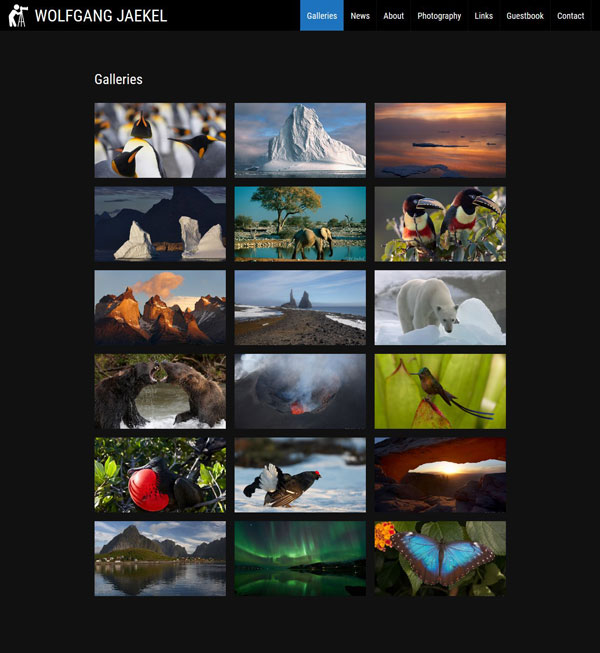This screenshot has width=600, height=653.
Task: Open the black grouse in snow thumbnail
Action: click(300, 475)
